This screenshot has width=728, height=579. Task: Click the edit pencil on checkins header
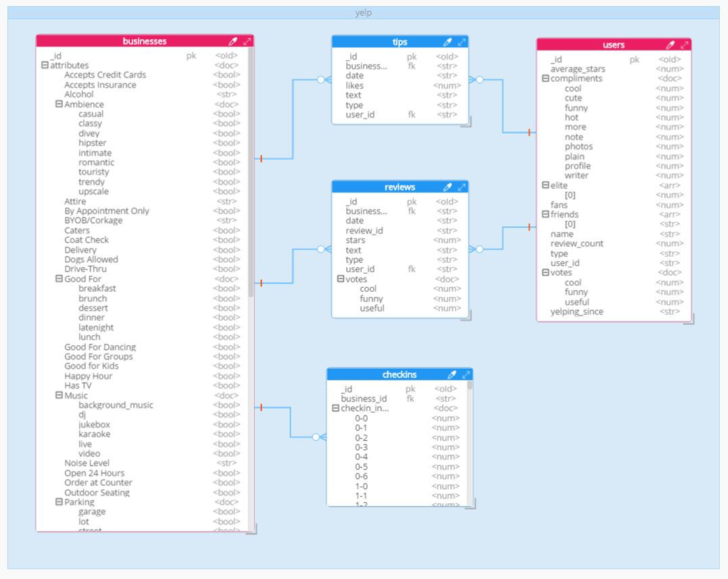452,374
